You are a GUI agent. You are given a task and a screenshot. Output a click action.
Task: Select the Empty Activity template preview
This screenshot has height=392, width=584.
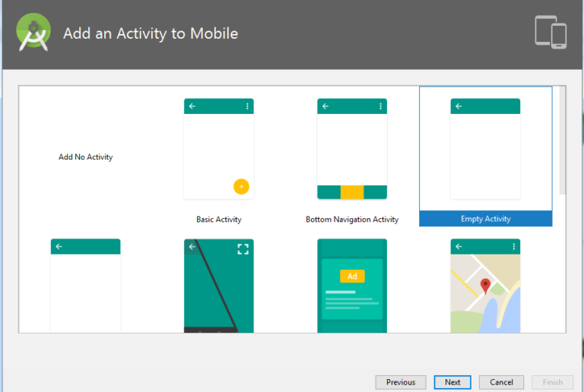(485, 149)
